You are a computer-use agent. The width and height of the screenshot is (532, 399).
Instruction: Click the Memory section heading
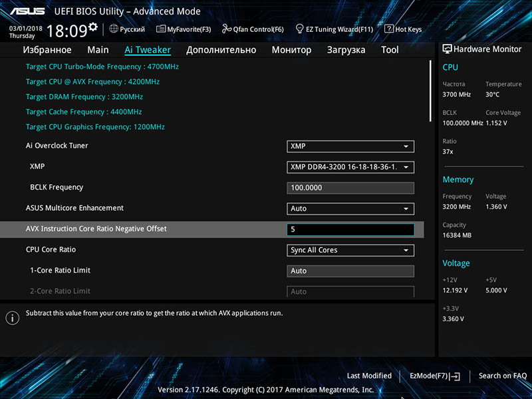pyautogui.click(x=458, y=180)
